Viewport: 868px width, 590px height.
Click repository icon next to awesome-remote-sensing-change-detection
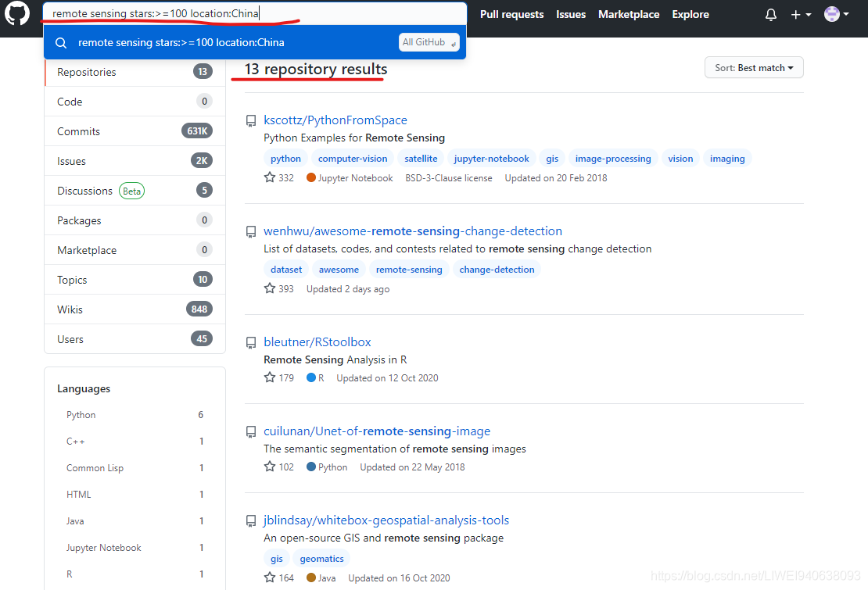point(251,231)
